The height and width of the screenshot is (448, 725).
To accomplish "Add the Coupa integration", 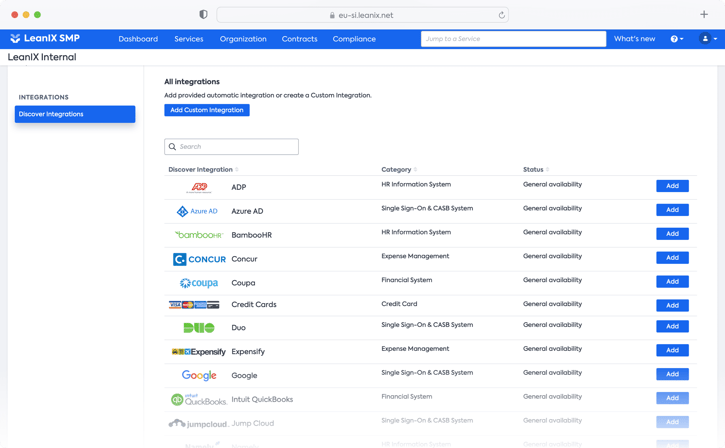I will (672, 282).
